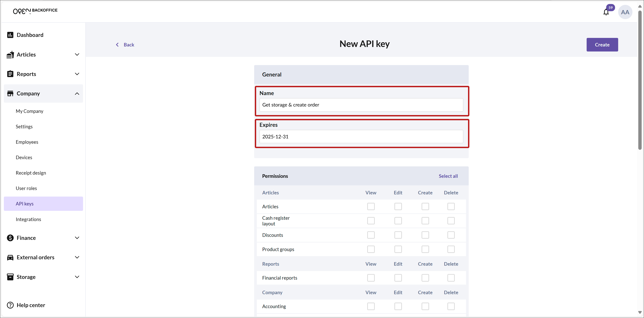The width and height of the screenshot is (644, 318).
Task: Click the External orders car icon
Action: [10, 257]
